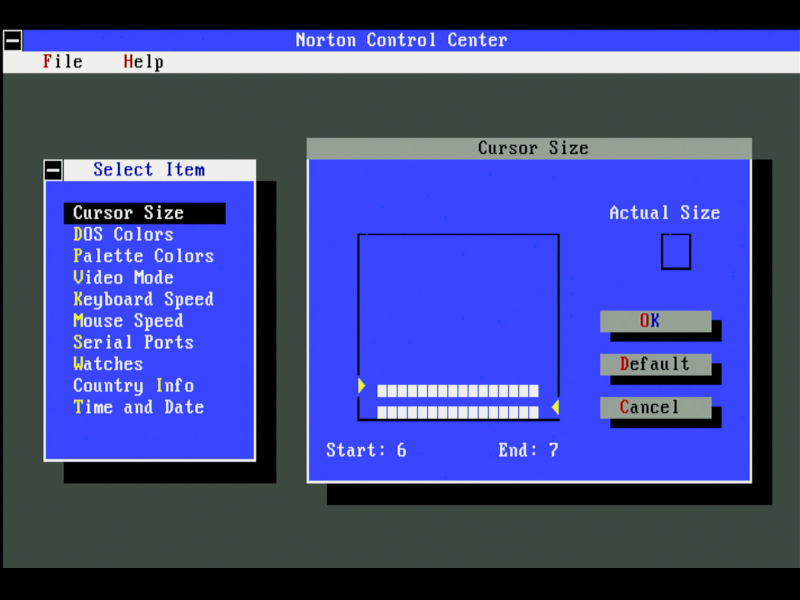
Task: Click the Actual Size preview box
Action: tap(676, 252)
